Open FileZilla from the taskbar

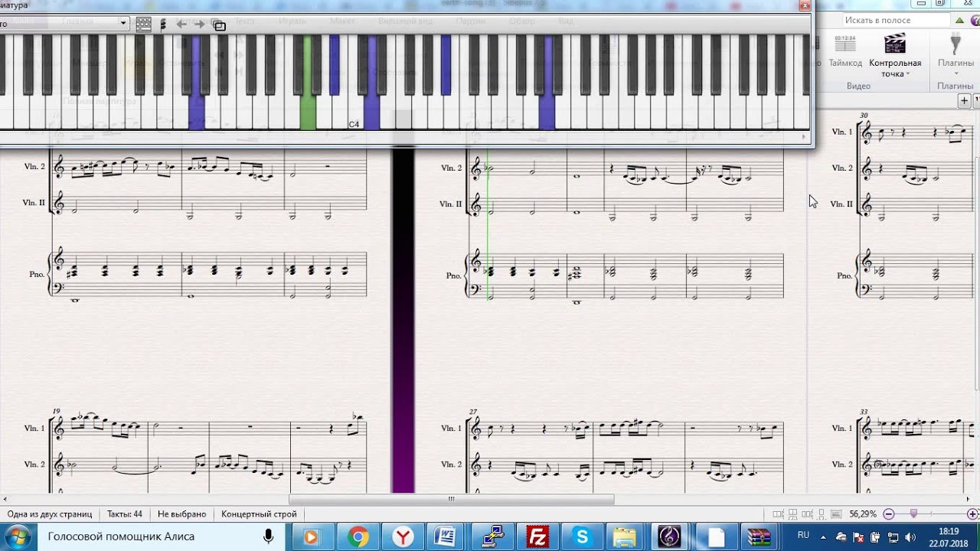pos(537,537)
